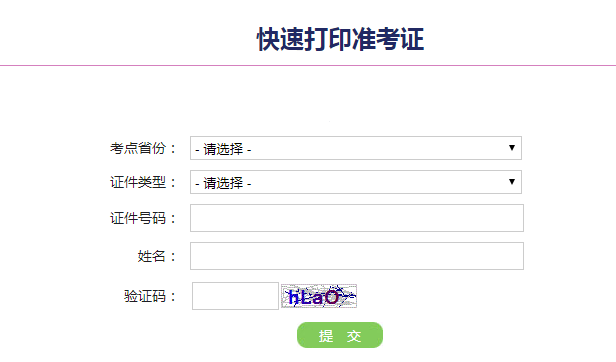Click the pink divider line under heading
The image size is (616, 362).
(308, 65)
